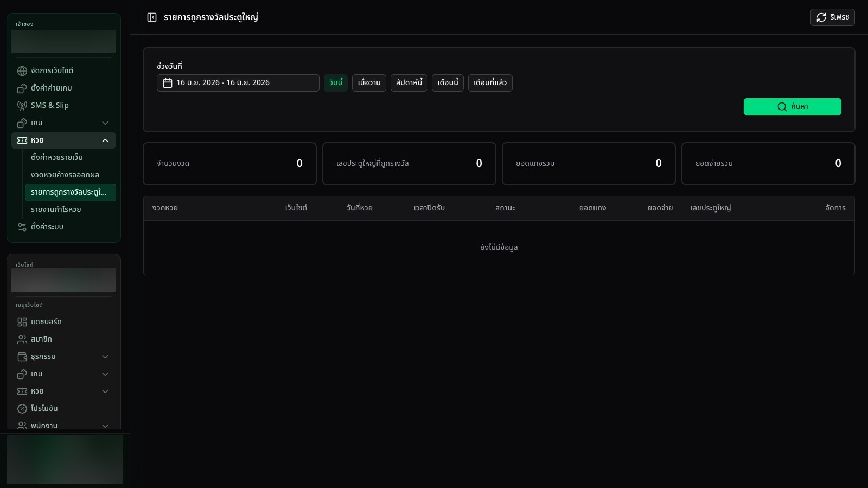Viewport: 868px width, 488px height.
Task: Open the date range input field
Action: click(x=238, y=83)
